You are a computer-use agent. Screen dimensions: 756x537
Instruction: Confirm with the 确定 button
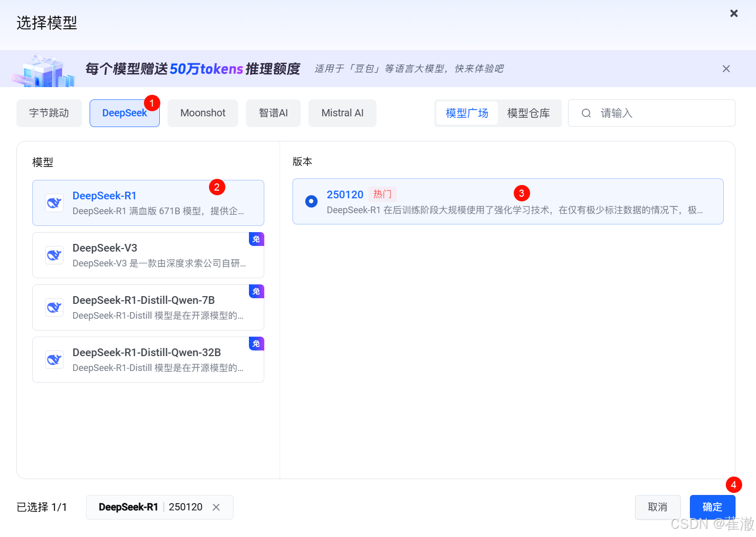coord(712,507)
